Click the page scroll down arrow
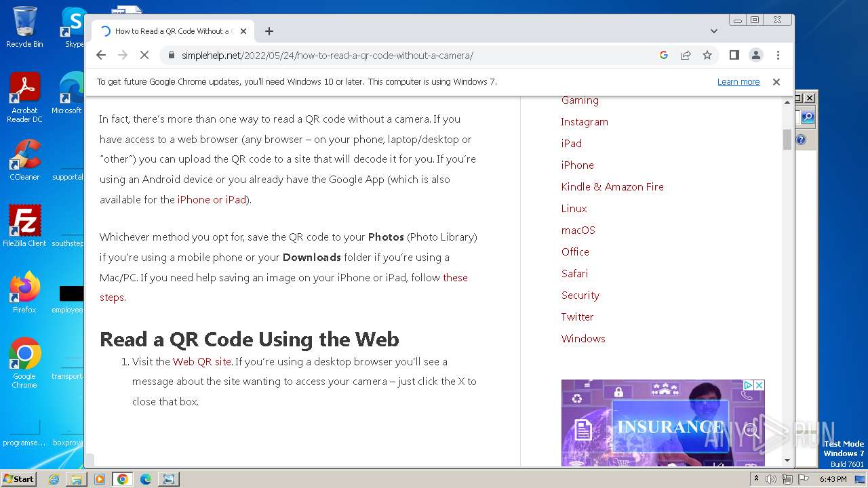This screenshot has height=488, width=868. coord(787,460)
